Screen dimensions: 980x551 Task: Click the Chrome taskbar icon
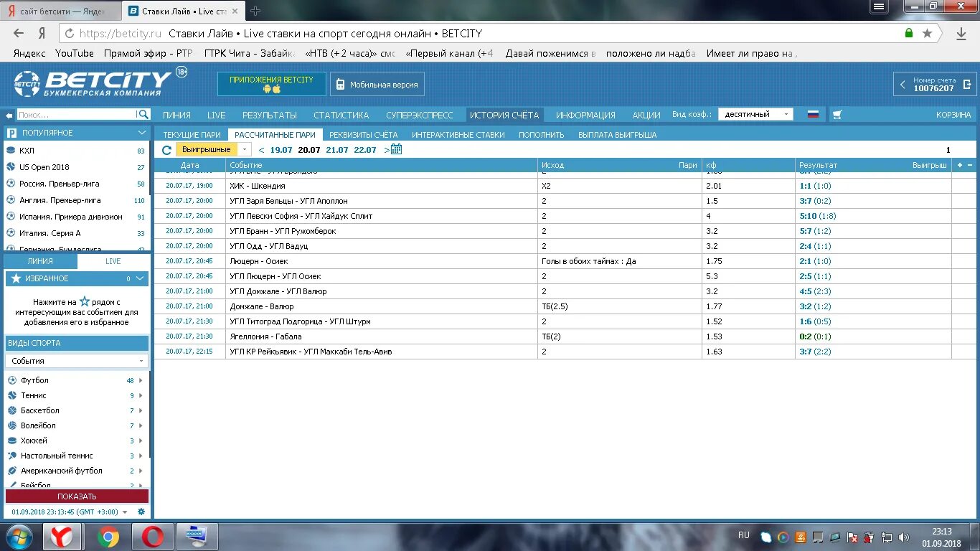pos(108,537)
